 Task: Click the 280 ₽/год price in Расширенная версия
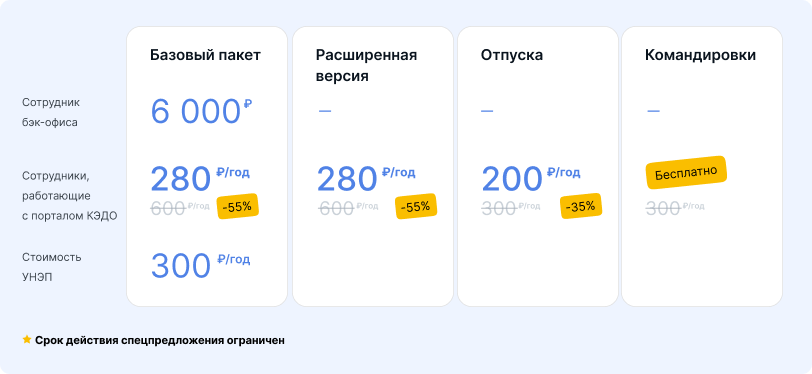366,179
